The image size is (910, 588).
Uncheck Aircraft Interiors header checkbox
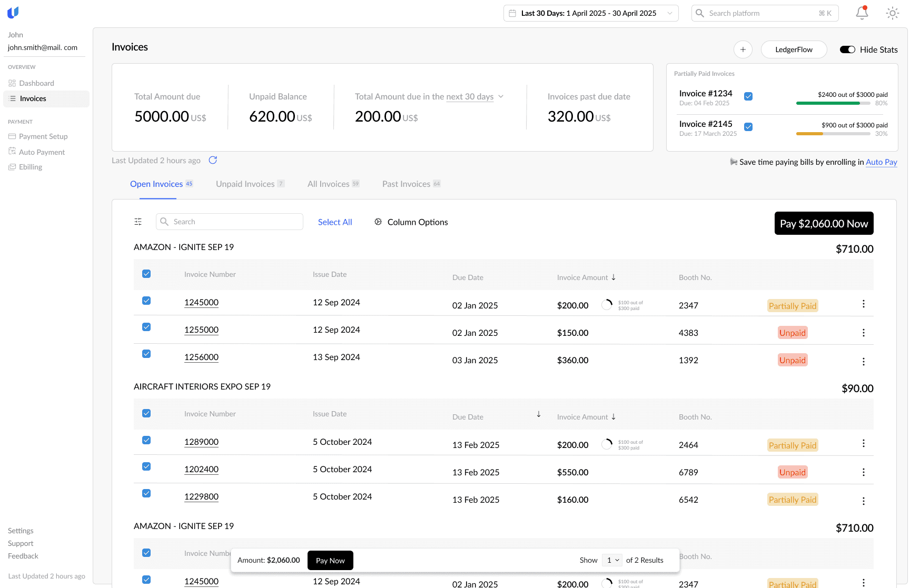tap(146, 413)
